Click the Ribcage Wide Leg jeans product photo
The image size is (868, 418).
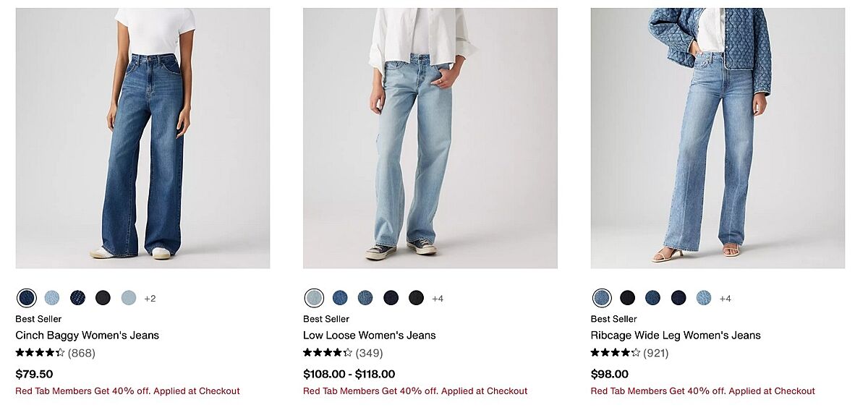tap(718, 138)
